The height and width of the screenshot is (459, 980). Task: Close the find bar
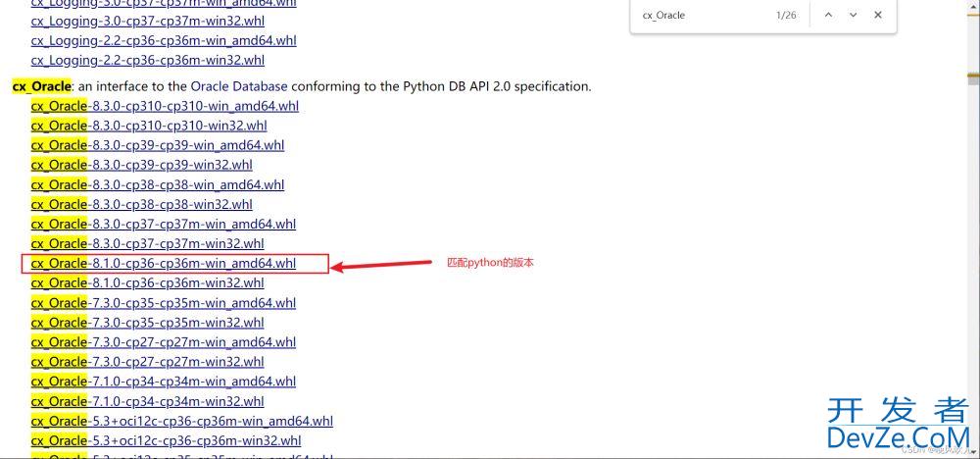point(878,15)
